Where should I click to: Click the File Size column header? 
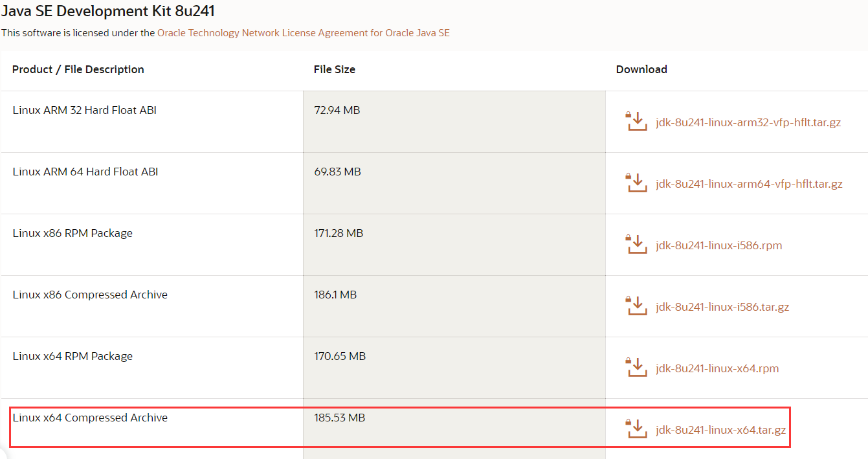pyautogui.click(x=335, y=69)
